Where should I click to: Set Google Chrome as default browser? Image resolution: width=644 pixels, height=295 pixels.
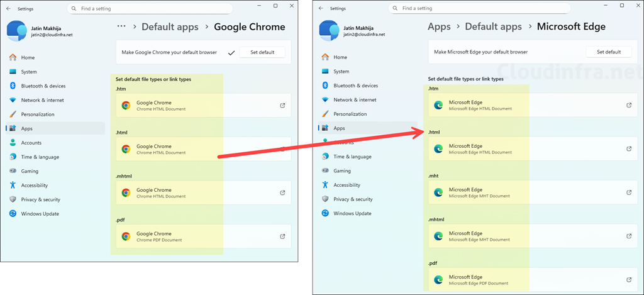click(262, 52)
